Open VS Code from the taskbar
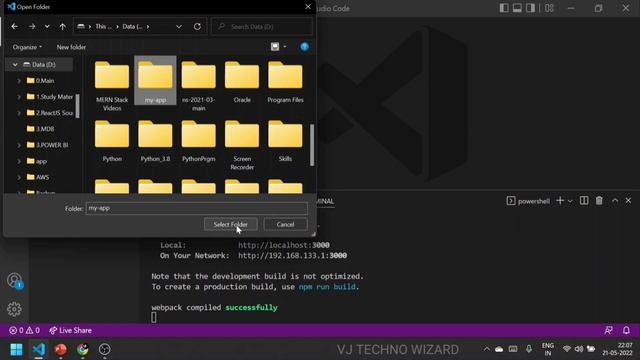 (39, 349)
